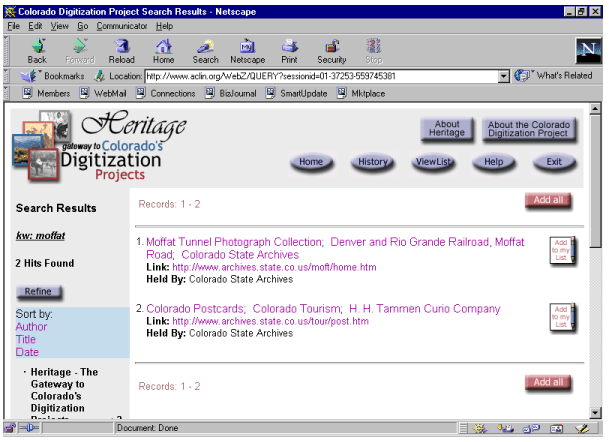Click the oval Home page button
Viewport: 609px width, 442px height.
(311, 162)
